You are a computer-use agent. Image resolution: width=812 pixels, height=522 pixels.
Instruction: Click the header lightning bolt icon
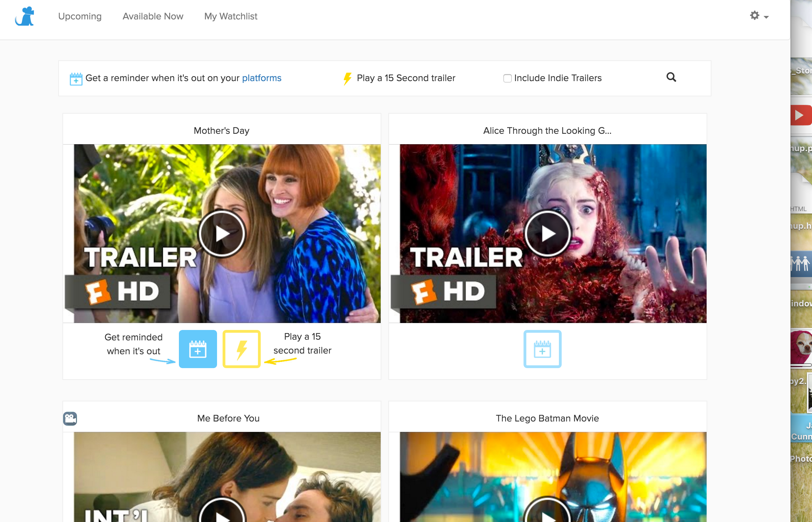347,79
